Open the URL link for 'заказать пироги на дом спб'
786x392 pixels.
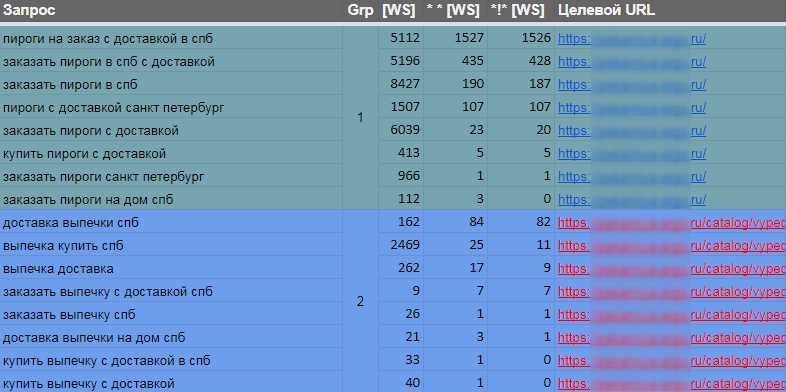pyautogui.click(x=632, y=200)
